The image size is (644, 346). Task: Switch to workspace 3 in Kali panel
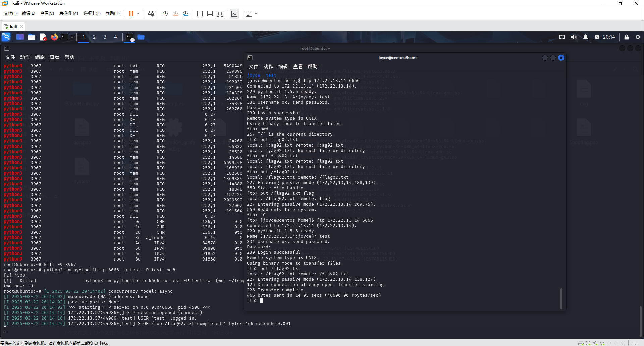pos(105,37)
